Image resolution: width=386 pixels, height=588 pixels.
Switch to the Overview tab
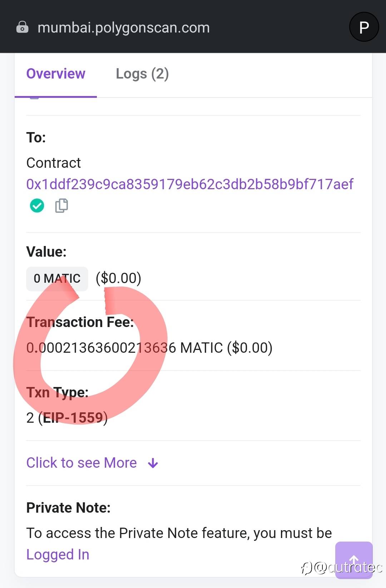56,74
